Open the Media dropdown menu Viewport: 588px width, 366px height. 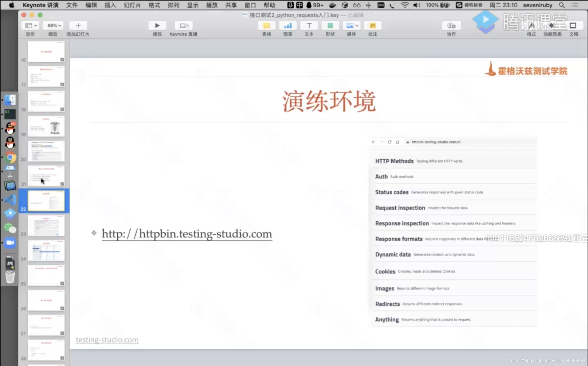point(351,26)
